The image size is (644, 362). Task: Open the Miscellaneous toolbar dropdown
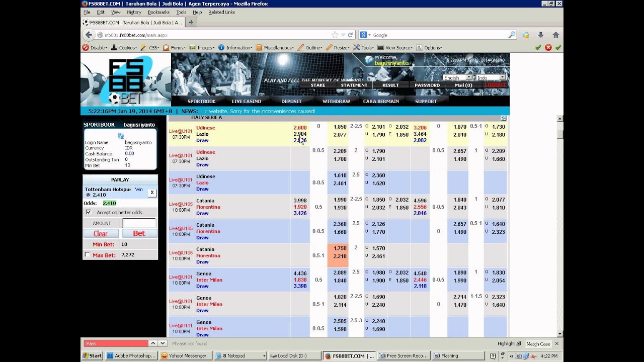(276, 48)
